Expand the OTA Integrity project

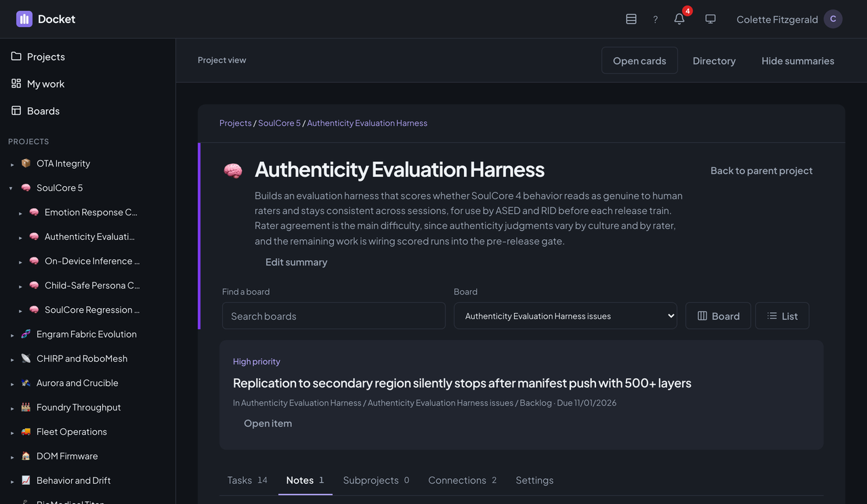12,164
